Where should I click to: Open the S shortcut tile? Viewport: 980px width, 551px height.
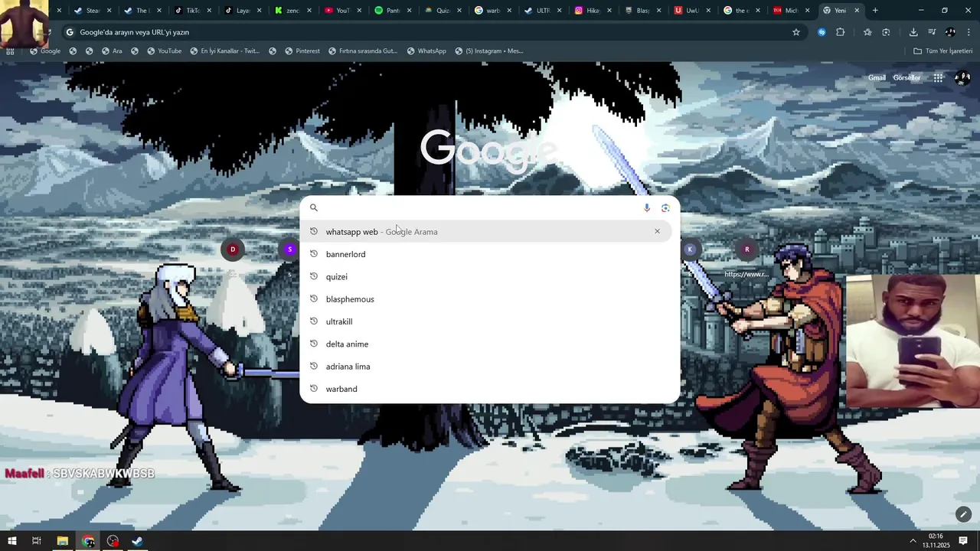pos(289,249)
